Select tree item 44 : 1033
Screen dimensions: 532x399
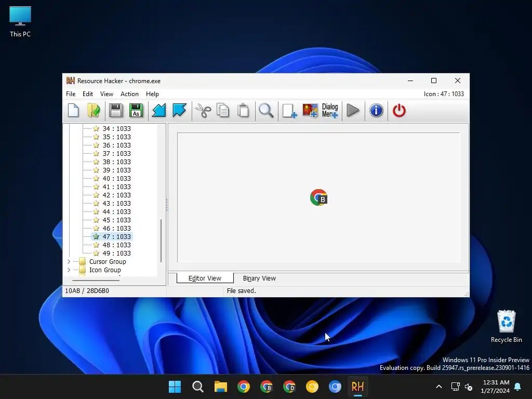[x=116, y=212]
